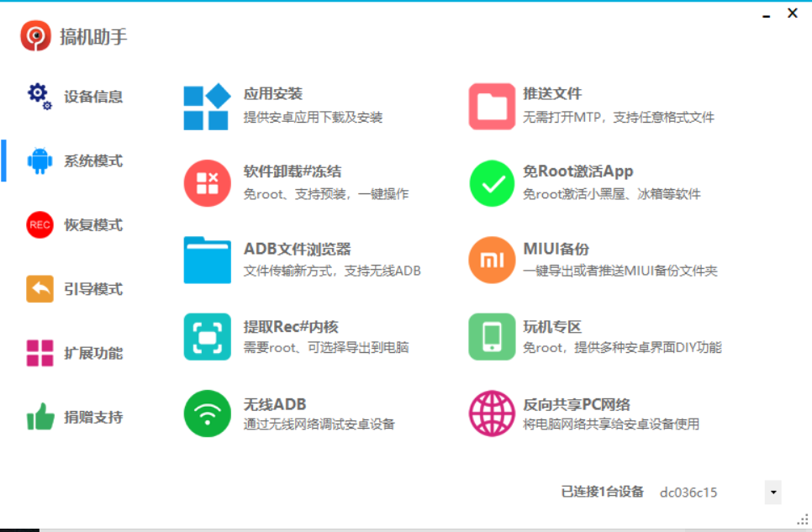Open the connected device dropdown
The image size is (812, 532).
772,492
